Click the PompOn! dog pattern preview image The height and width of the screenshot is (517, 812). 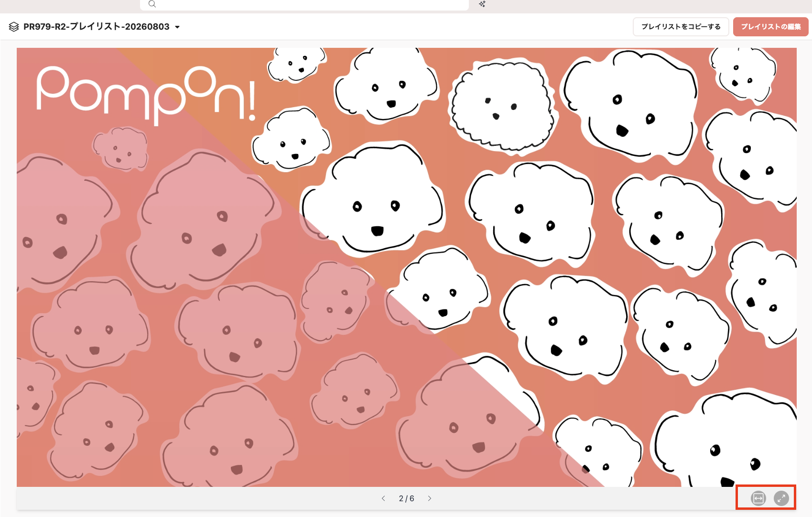point(407,267)
